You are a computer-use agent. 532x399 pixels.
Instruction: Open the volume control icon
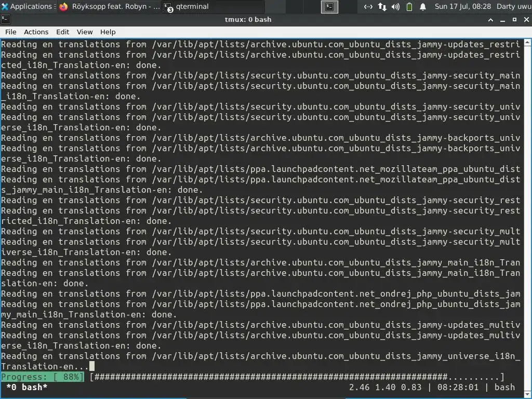[x=395, y=7]
